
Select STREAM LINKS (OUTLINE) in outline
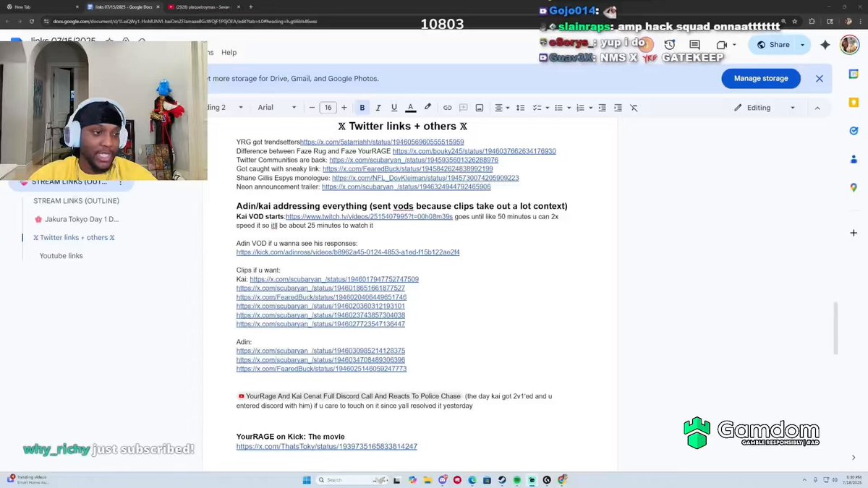click(x=76, y=201)
